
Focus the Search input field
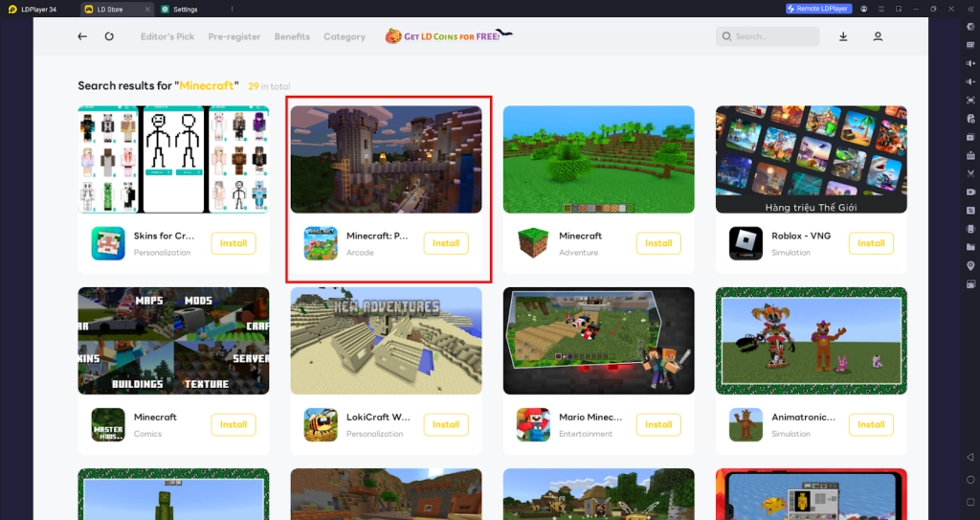pyautogui.click(x=768, y=36)
